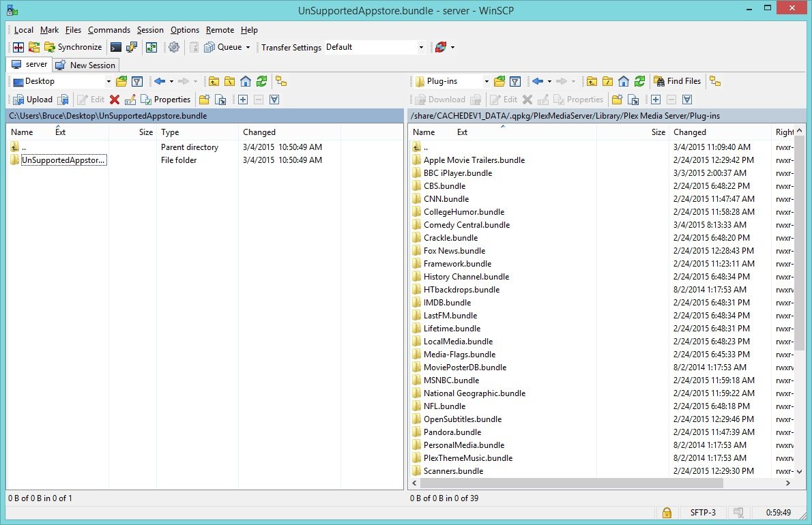Sort remote files by Changed column
The width and height of the screenshot is (812, 525).
pyautogui.click(x=721, y=132)
